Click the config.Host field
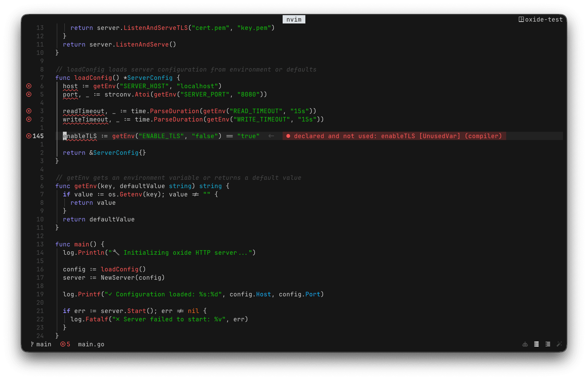The height and width of the screenshot is (380, 588). click(x=250, y=294)
